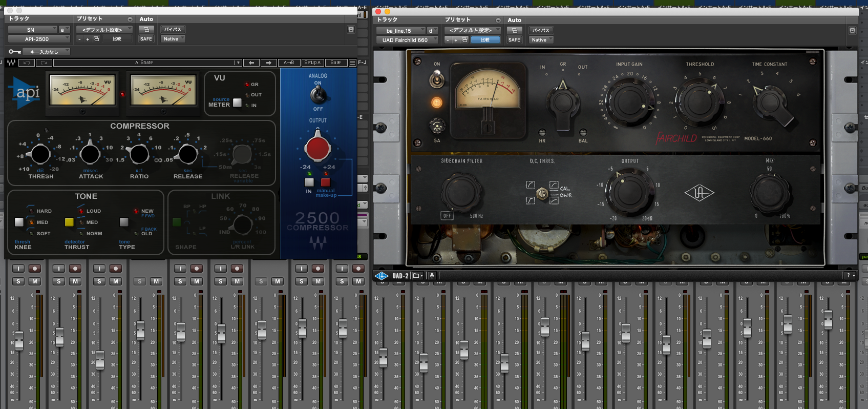Click plus preset button in Fairchild window
Screen dimensions: 868x409
coord(456,39)
